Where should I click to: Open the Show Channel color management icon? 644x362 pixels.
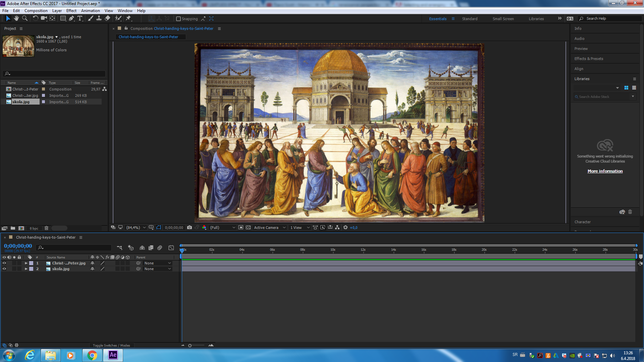(204, 228)
